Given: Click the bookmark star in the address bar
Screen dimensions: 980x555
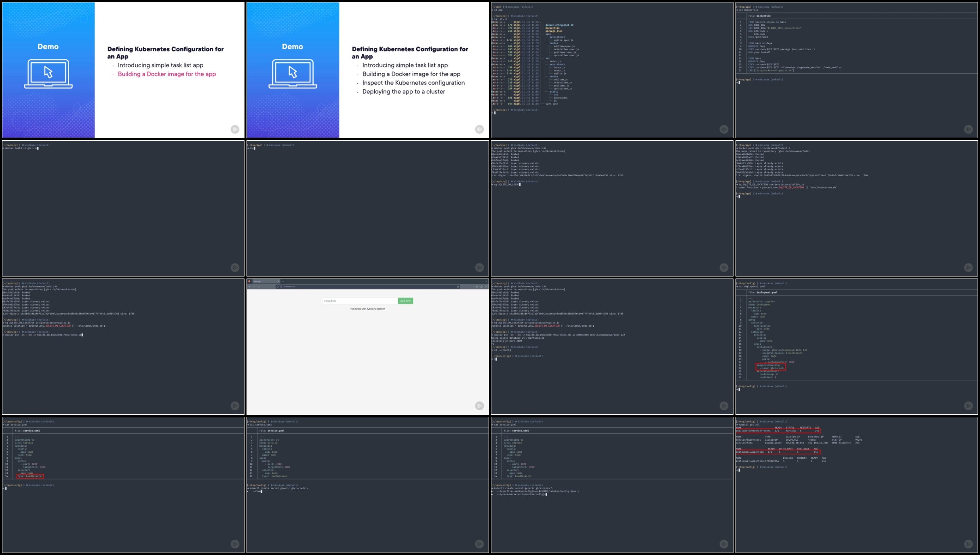Looking at the screenshot, I should 457,287.
